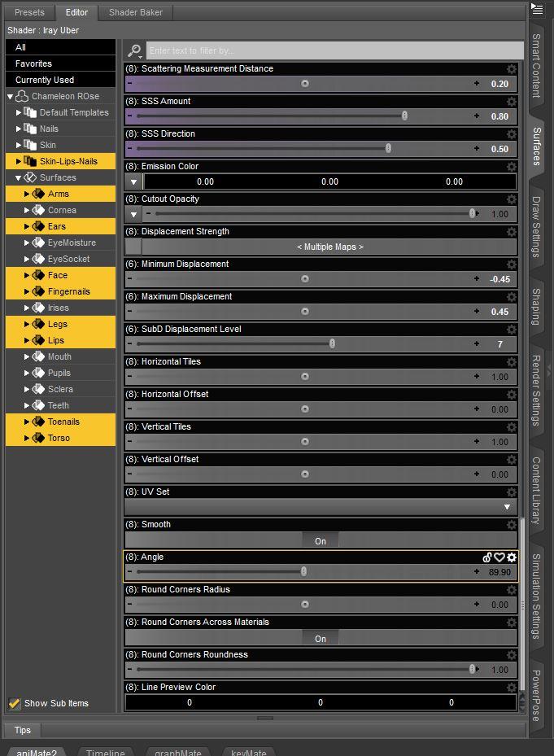554x756 pixels.
Task: Open gear settings for SSS Amount
Action: [511, 101]
